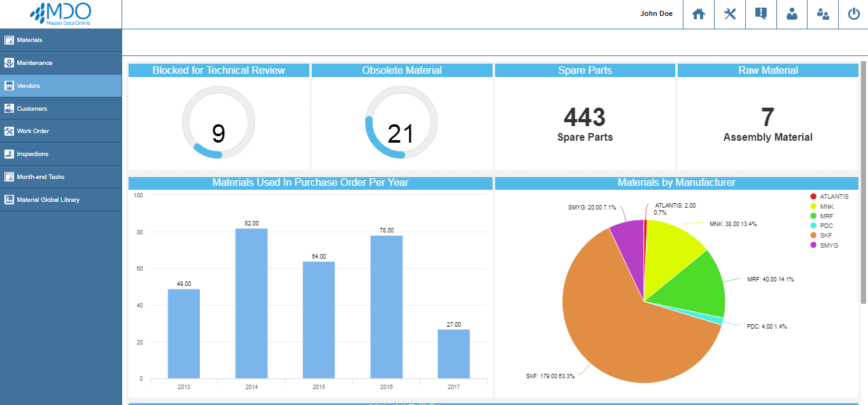Select the Inspections icon in the sidebar
The height and width of the screenshot is (405, 868).
click(10, 153)
